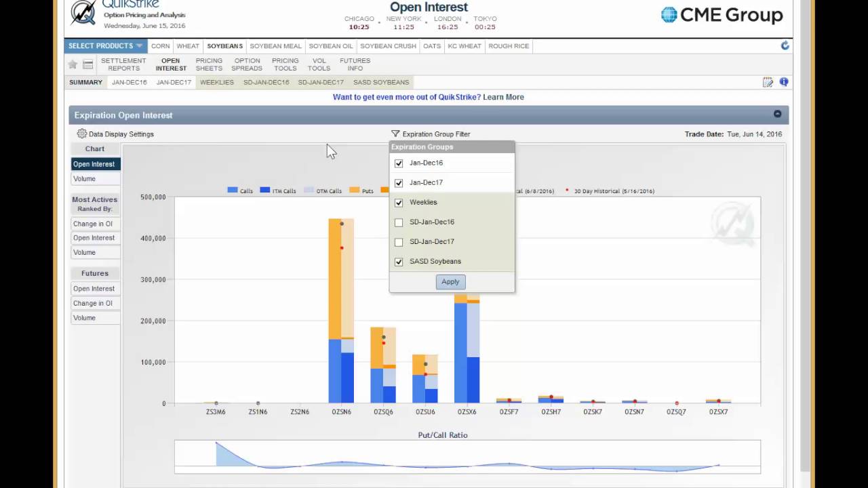This screenshot has height=488, width=868.
Task: Switch to the SASD SOYBEANS sub-tab
Action: [381, 82]
